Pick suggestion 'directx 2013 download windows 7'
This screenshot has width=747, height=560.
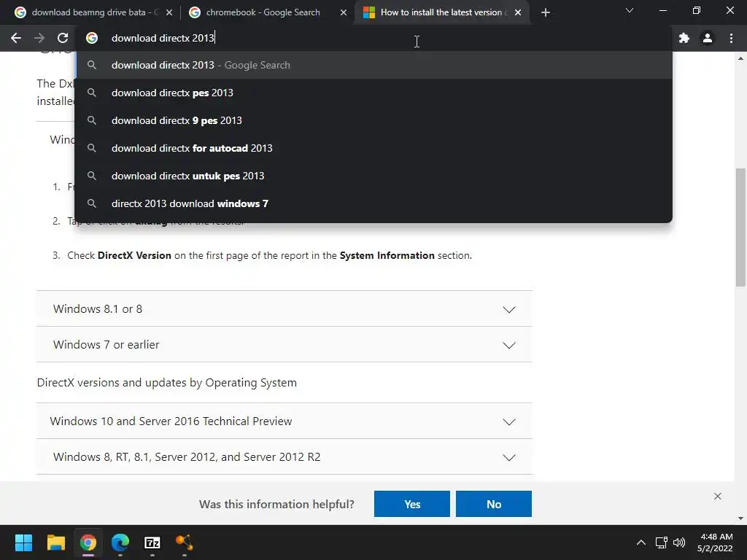pyautogui.click(x=373, y=203)
